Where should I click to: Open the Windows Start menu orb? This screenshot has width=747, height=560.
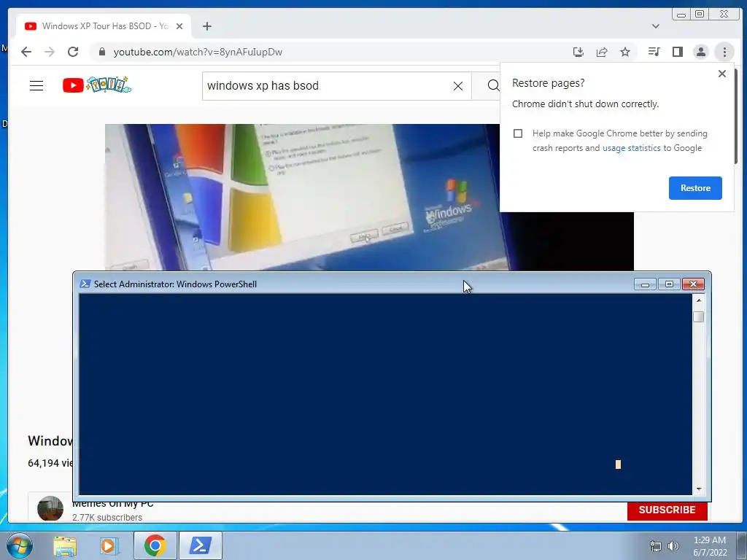pyautogui.click(x=19, y=545)
